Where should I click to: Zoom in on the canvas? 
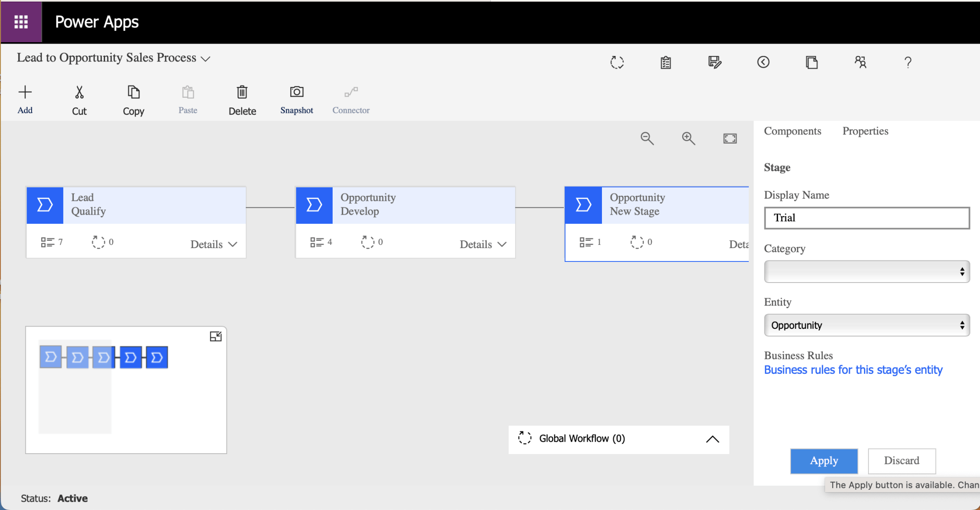688,138
